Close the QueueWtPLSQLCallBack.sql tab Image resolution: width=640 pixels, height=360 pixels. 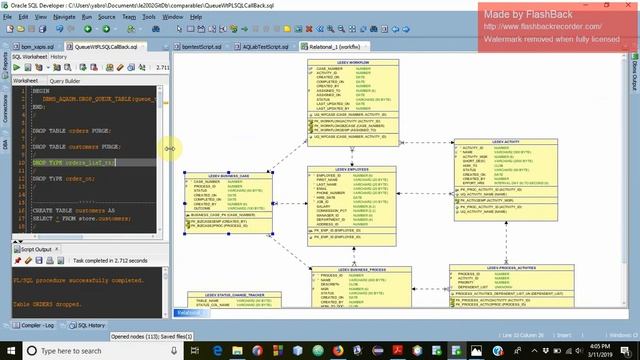point(143,47)
